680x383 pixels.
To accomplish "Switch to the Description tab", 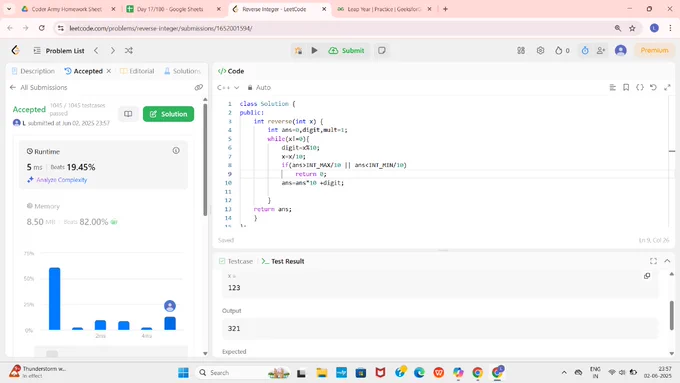I will pos(33,71).
